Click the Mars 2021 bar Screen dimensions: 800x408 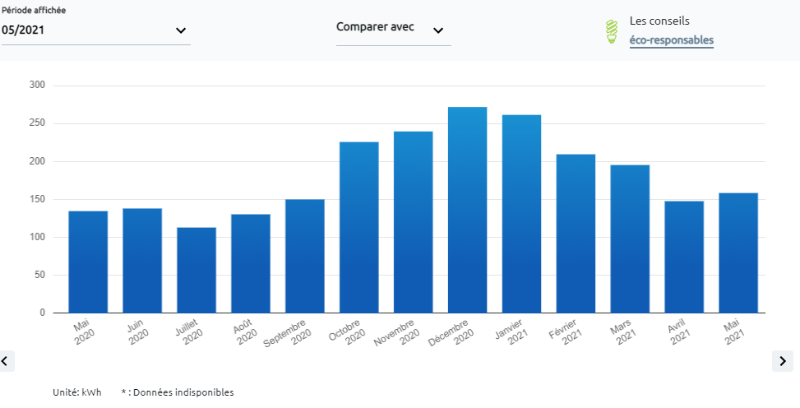(x=630, y=239)
